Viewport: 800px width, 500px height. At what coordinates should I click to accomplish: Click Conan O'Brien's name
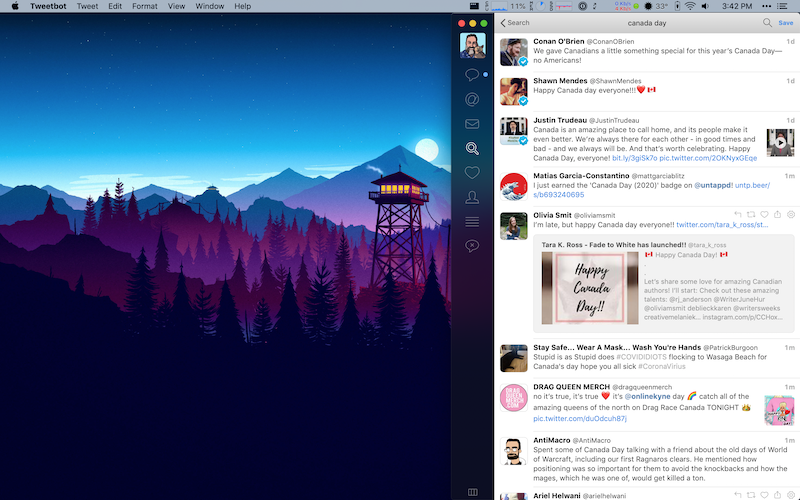pyautogui.click(x=559, y=41)
